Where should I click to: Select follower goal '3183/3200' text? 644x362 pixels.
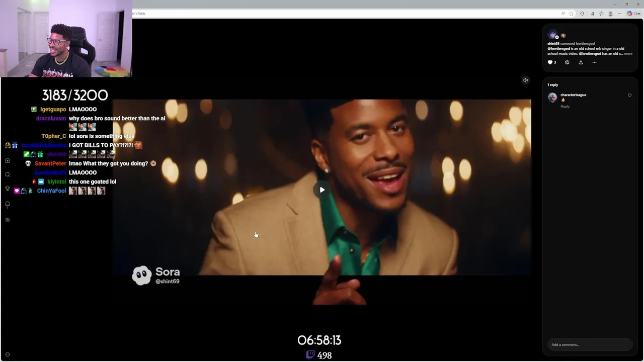tap(75, 95)
